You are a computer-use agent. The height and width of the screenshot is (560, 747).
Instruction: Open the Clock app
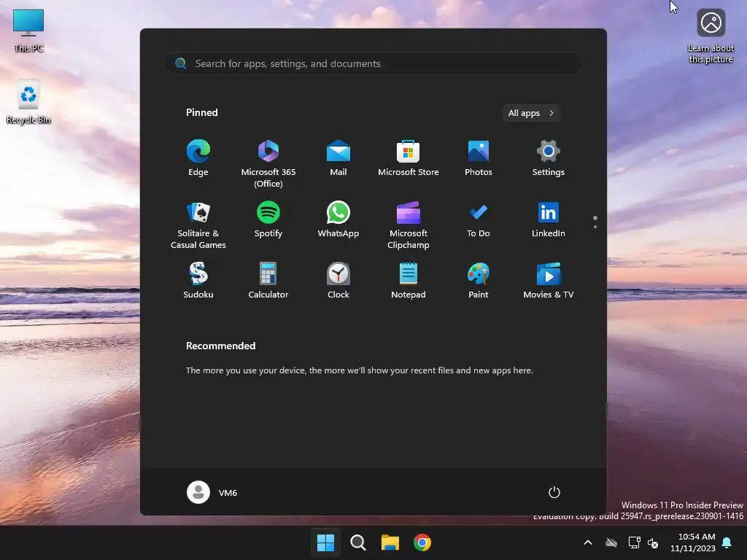click(338, 281)
